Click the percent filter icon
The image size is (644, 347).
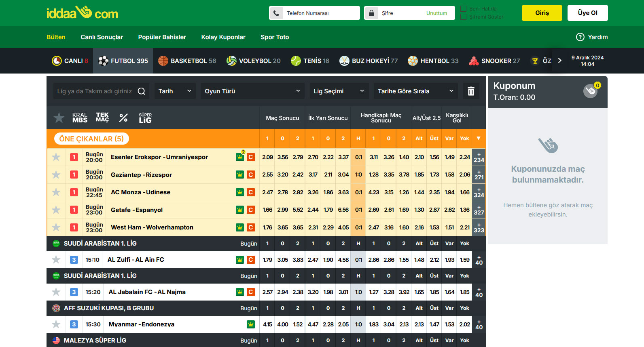click(123, 118)
